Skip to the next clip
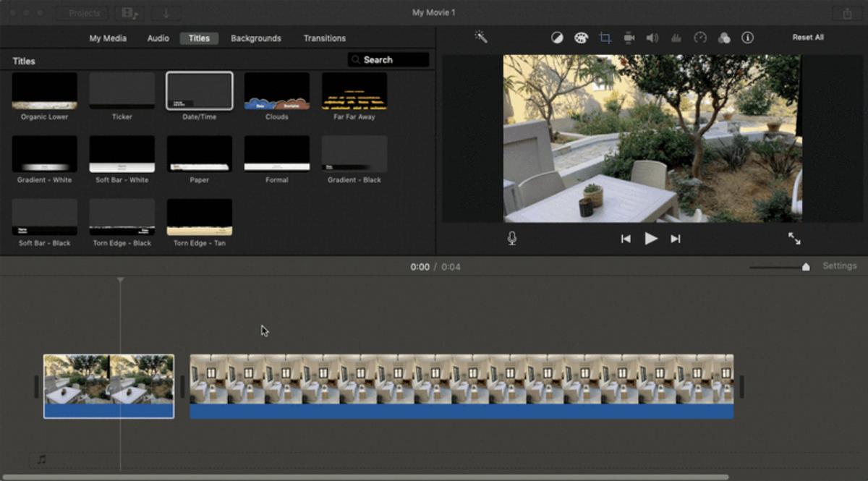868x481 pixels. [676, 239]
